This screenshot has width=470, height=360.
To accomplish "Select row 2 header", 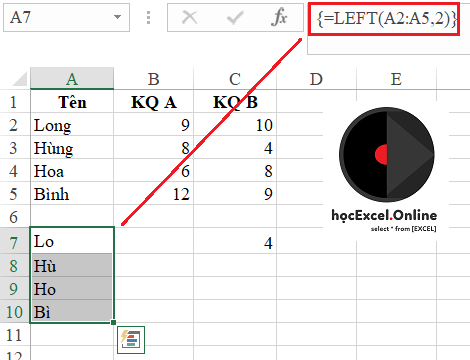I will [15, 124].
